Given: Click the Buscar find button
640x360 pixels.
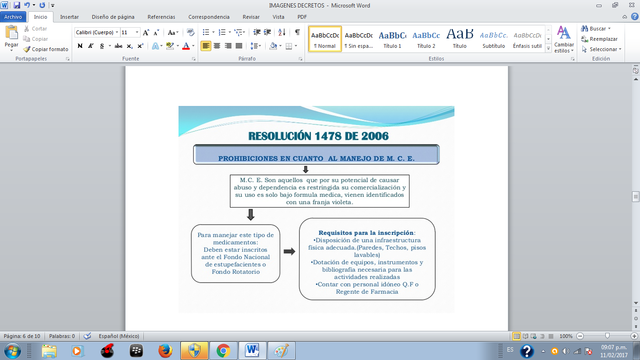Looking at the screenshot, I should 596,29.
